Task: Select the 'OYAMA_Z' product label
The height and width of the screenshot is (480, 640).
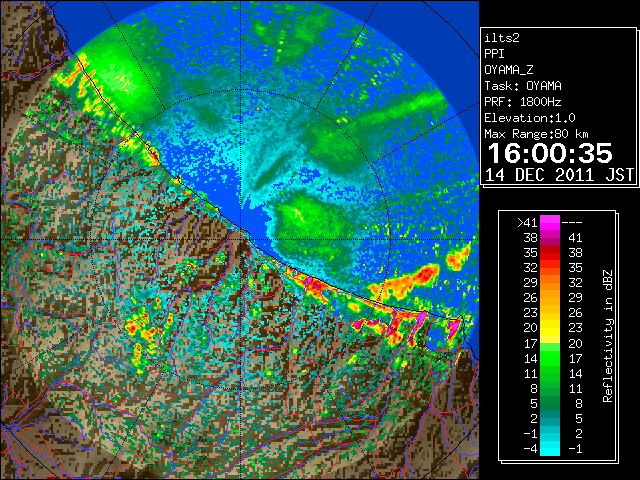Action: [x=509, y=70]
